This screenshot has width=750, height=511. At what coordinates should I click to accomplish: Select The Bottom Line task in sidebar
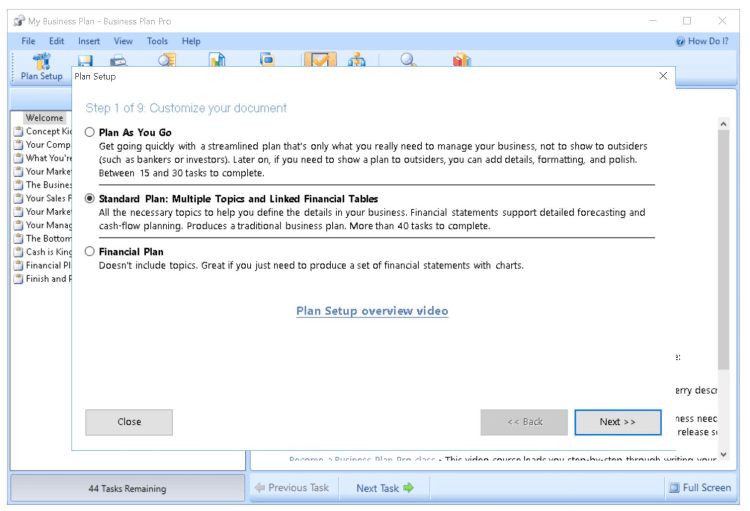(48, 238)
